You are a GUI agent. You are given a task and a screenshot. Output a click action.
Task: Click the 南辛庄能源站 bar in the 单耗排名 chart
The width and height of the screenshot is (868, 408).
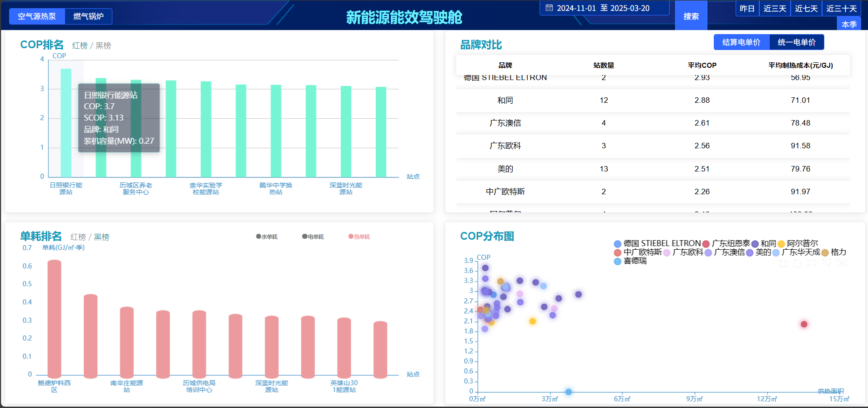click(x=127, y=343)
